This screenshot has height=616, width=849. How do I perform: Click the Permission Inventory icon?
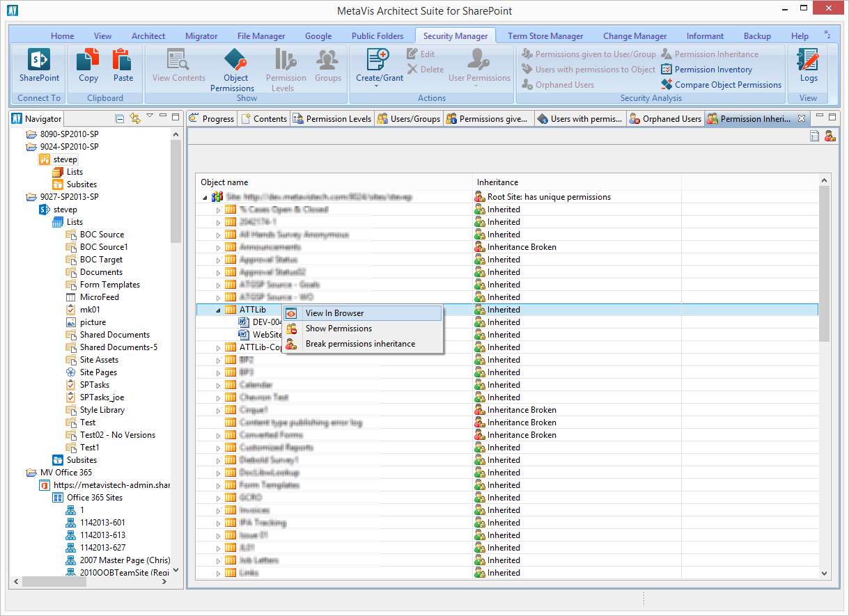click(x=667, y=70)
